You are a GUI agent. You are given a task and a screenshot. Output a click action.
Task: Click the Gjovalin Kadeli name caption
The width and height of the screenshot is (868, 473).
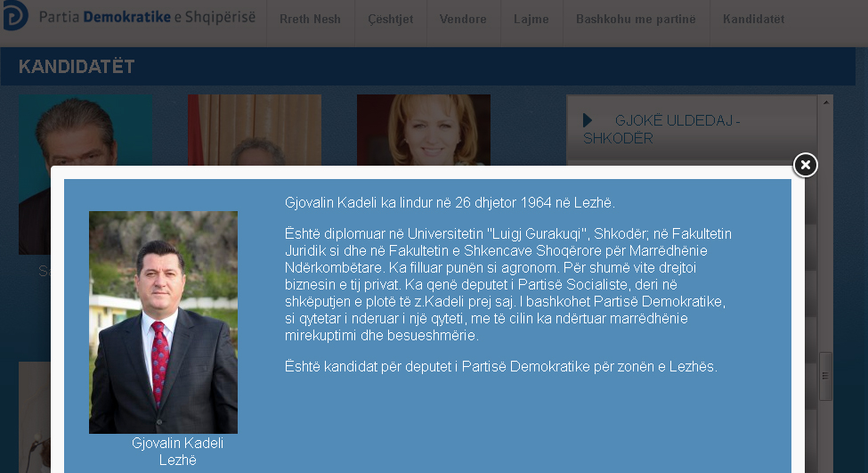[177, 443]
